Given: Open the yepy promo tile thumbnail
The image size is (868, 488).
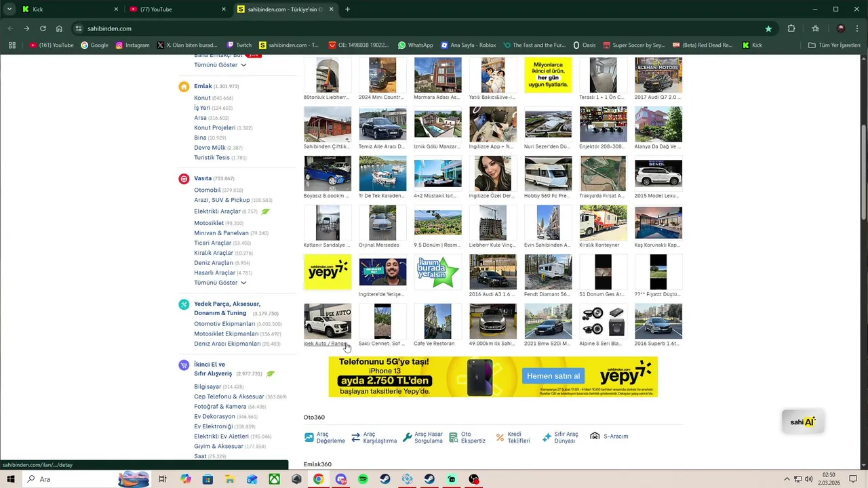Looking at the screenshot, I should pyautogui.click(x=328, y=272).
